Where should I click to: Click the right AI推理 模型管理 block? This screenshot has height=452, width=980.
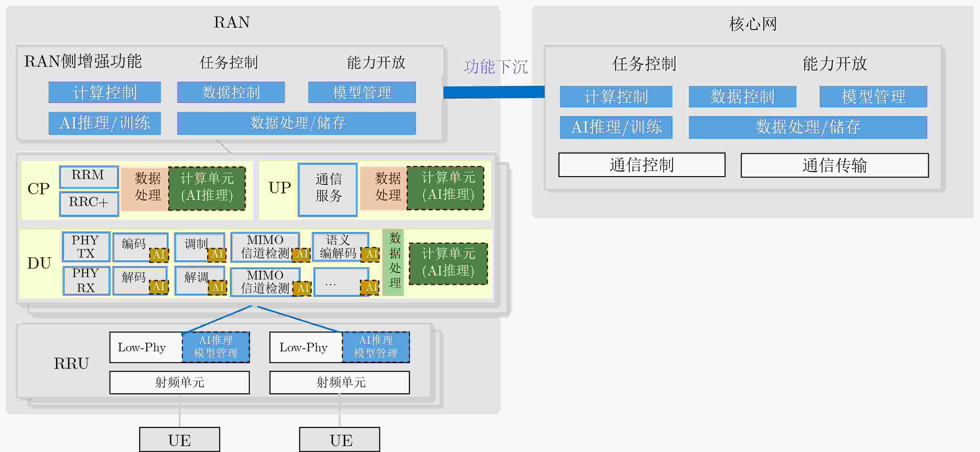coord(376,347)
